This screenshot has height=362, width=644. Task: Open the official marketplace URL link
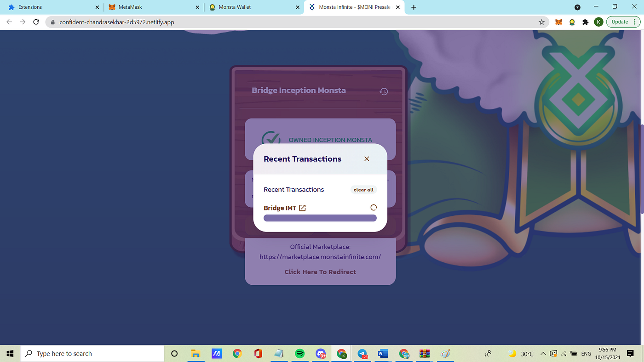click(320, 257)
